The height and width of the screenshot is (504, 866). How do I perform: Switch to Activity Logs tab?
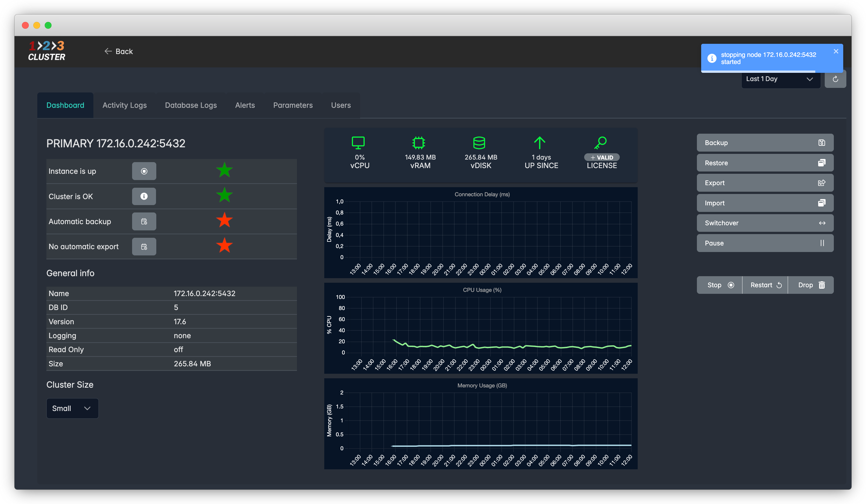(124, 106)
